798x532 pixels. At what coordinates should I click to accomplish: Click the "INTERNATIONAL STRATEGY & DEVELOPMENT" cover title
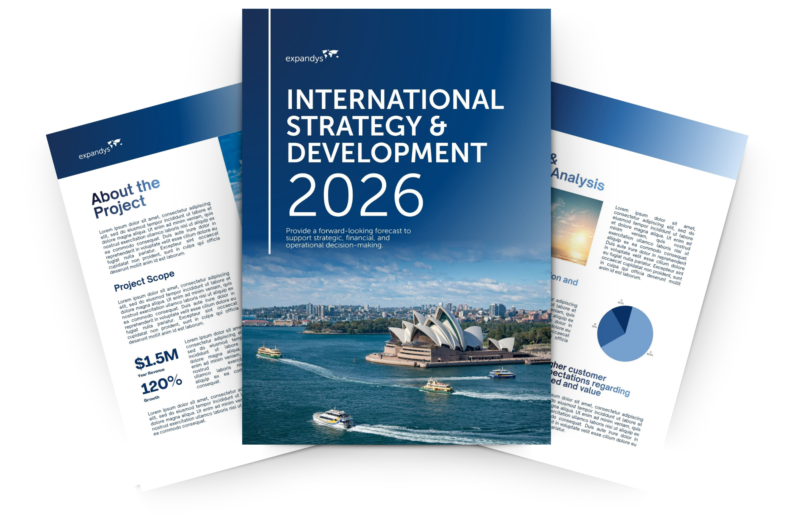click(x=395, y=126)
